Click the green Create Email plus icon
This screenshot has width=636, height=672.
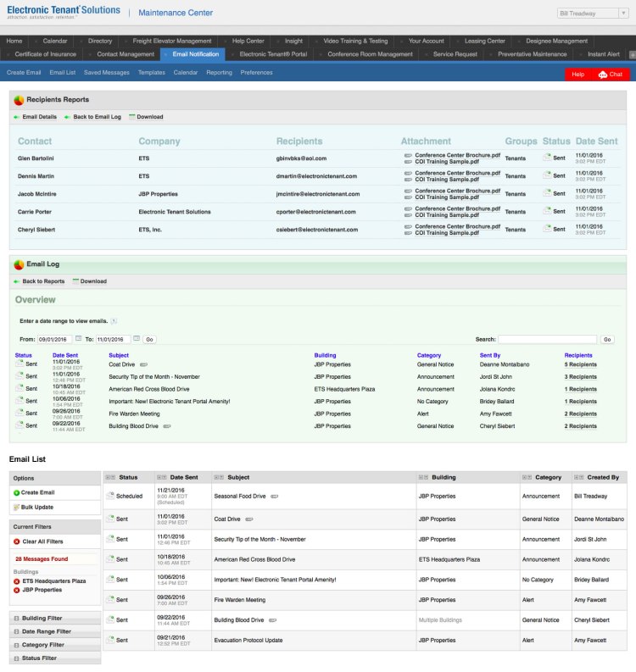(17, 492)
